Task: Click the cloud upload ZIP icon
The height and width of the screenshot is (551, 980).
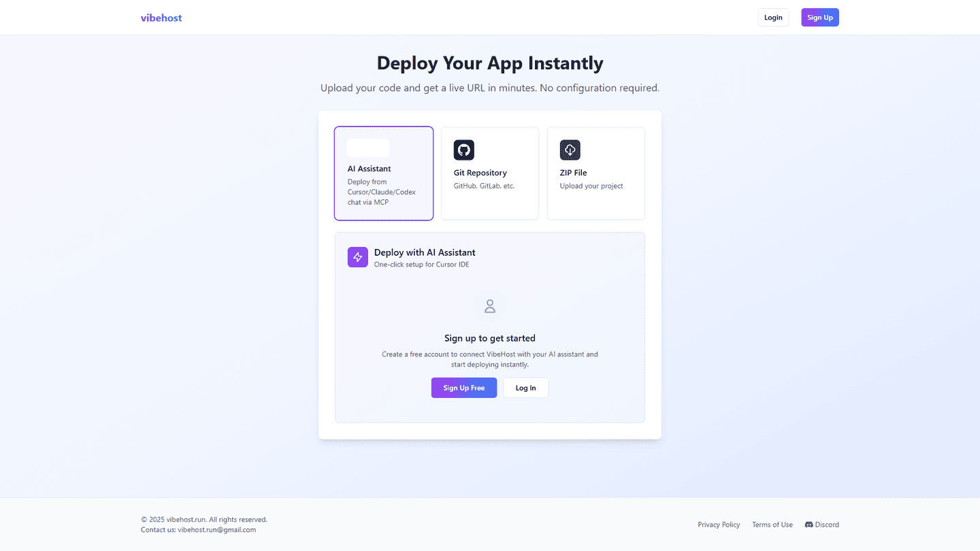Action: coord(570,150)
